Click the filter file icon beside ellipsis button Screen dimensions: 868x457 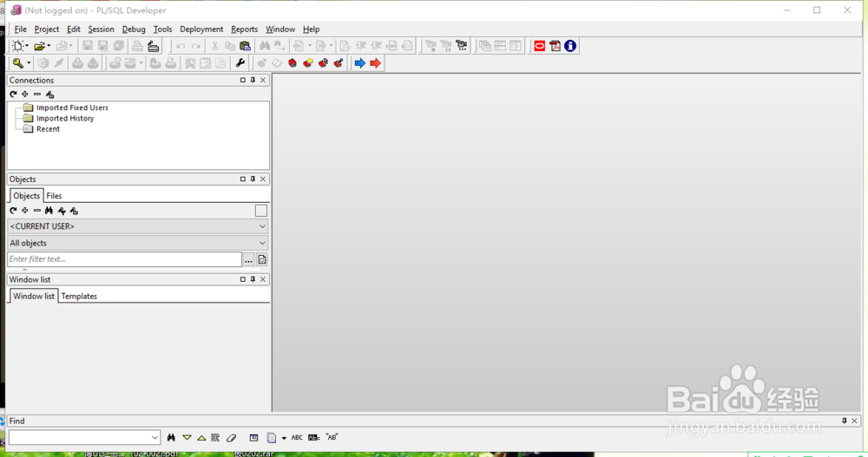(x=262, y=259)
